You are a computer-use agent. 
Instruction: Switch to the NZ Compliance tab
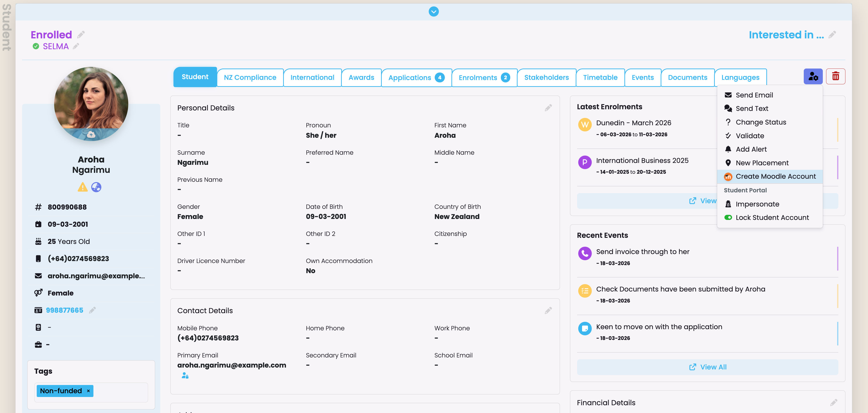coord(250,77)
